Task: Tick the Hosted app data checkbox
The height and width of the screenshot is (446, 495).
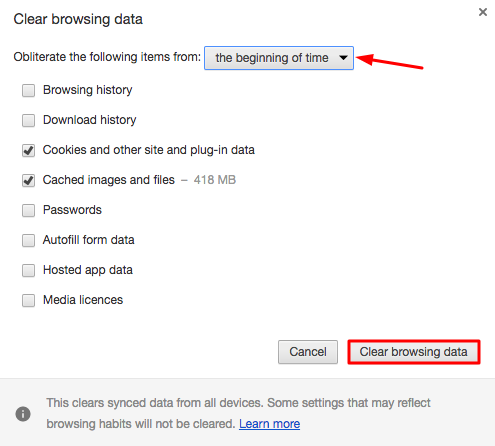Action: [x=28, y=270]
